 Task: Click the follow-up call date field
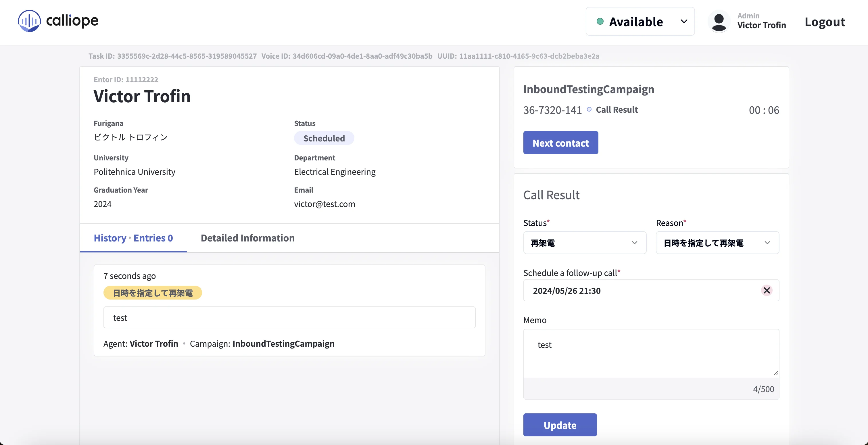click(640, 290)
